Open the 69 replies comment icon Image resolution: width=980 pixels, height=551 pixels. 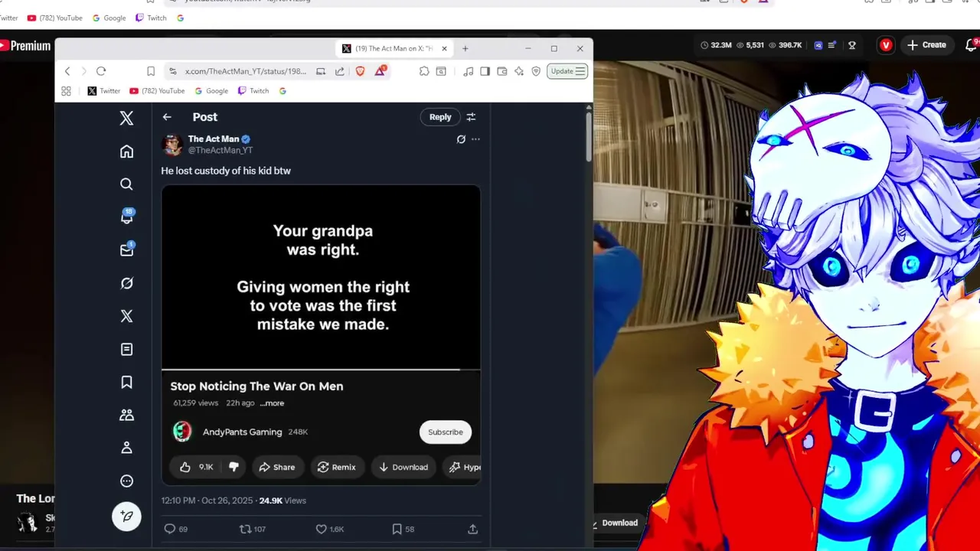pos(170,529)
